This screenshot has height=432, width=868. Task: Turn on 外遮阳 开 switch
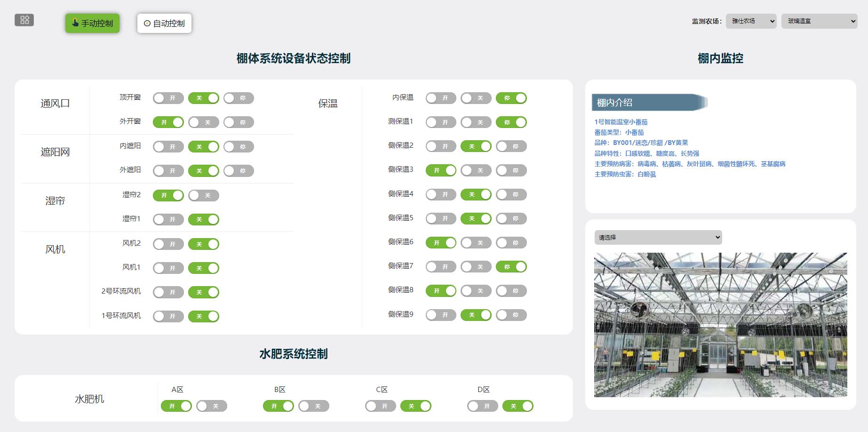(x=168, y=171)
